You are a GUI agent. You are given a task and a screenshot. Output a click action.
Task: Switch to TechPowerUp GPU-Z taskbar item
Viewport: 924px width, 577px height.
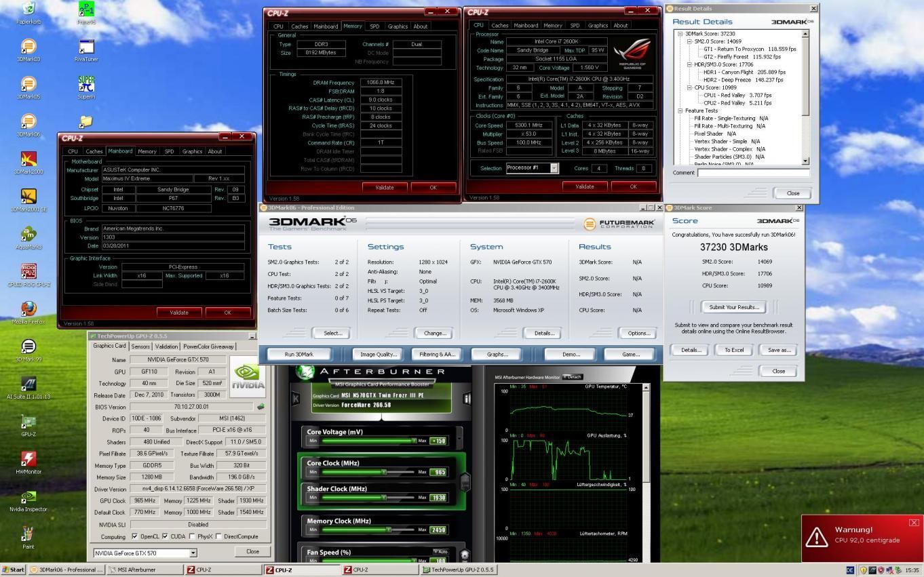pos(458,570)
